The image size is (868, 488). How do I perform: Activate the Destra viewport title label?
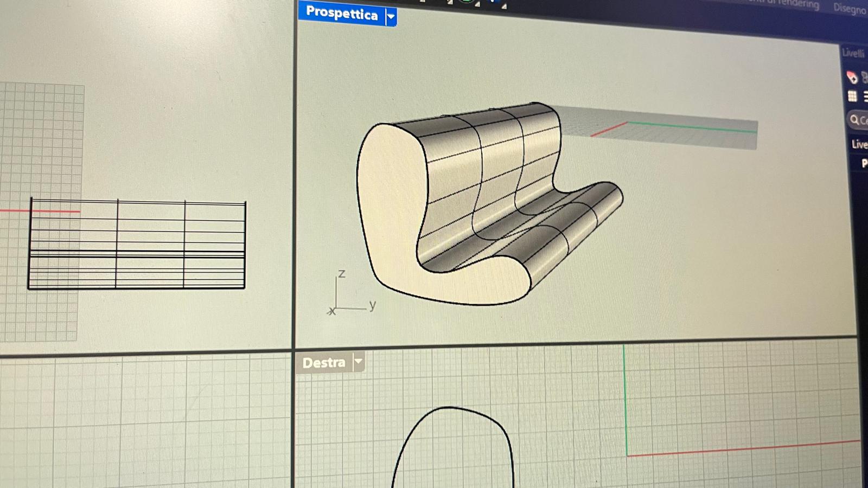(323, 363)
